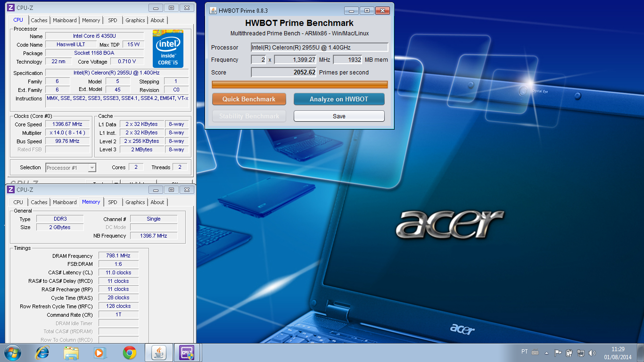The image size is (644, 362).
Task: Click the Stability Benchmark button
Action: coord(249,116)
